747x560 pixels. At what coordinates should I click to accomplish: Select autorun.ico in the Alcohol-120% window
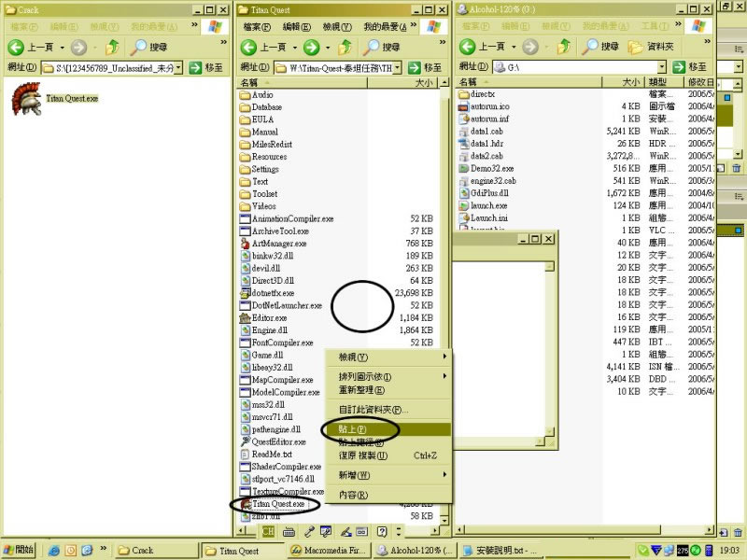[x=484, y=106]
